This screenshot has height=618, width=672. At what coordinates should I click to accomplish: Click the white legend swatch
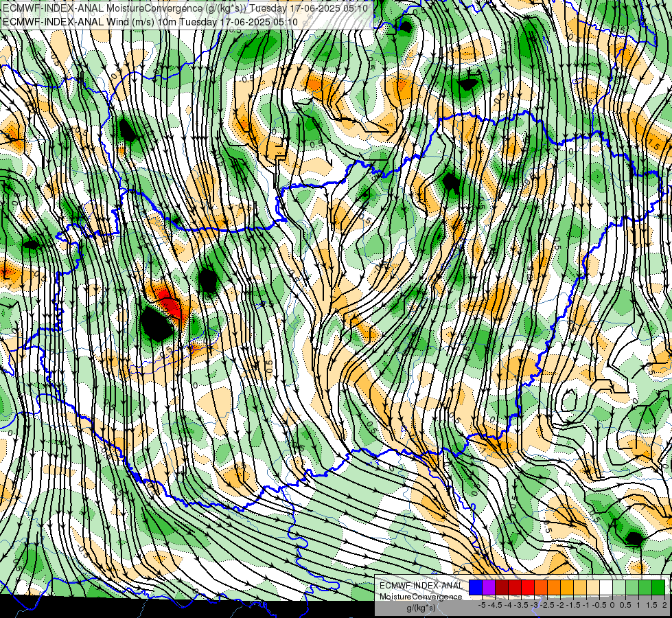click(x=606, y=587)
